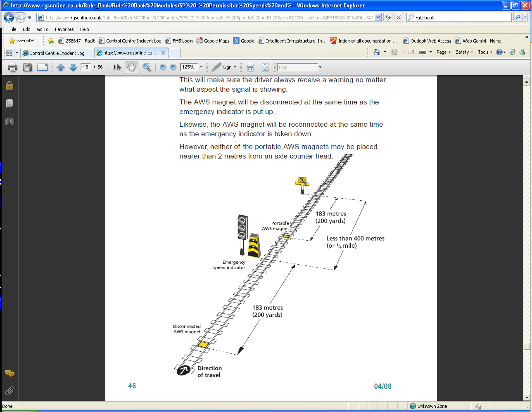Activate the text Select tool
Viewport: 532px width, 412px height.
(x=117, y=67)
